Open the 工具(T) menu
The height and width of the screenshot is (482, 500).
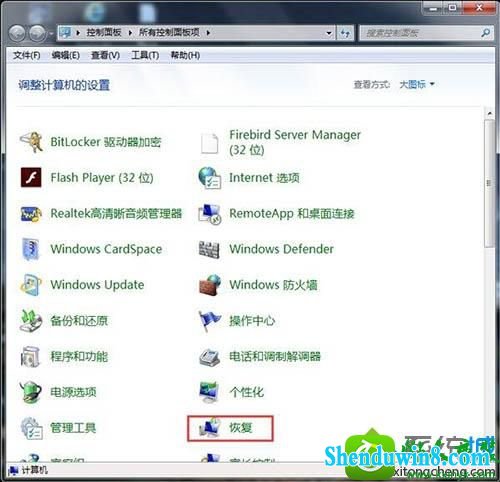click(x=145, y=55)
